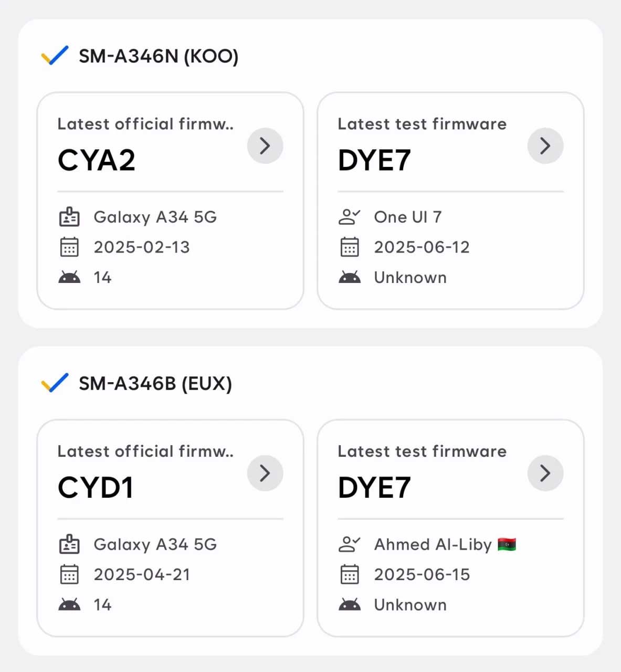Image resolution: width=621 pixels, height=672 pixels.
Task: Click the CYA2 firmware version text
Action: (x=97, y=160)
